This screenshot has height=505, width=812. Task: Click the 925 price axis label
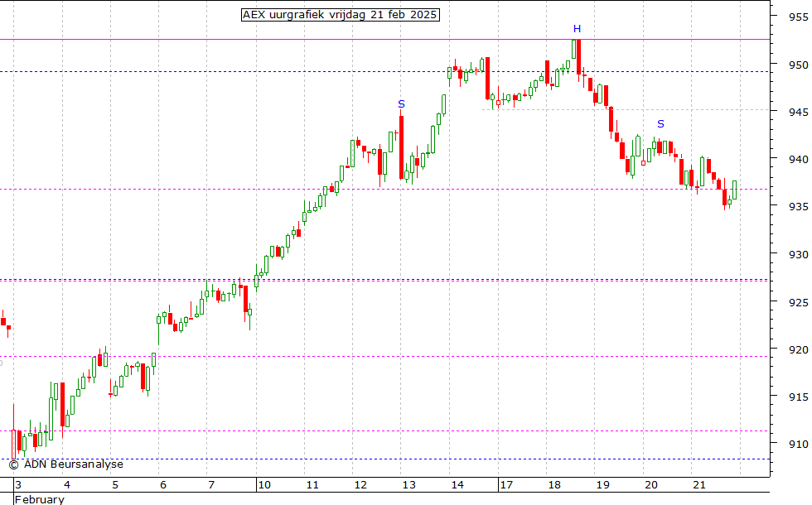798,302
